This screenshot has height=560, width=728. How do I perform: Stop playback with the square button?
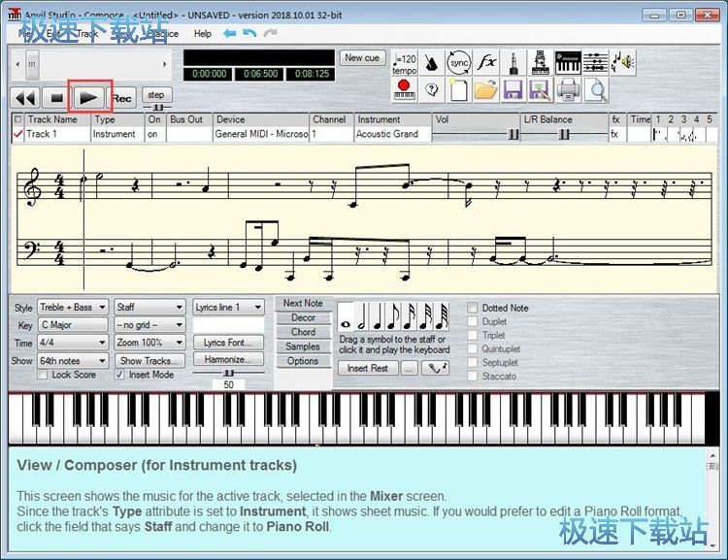56,98
